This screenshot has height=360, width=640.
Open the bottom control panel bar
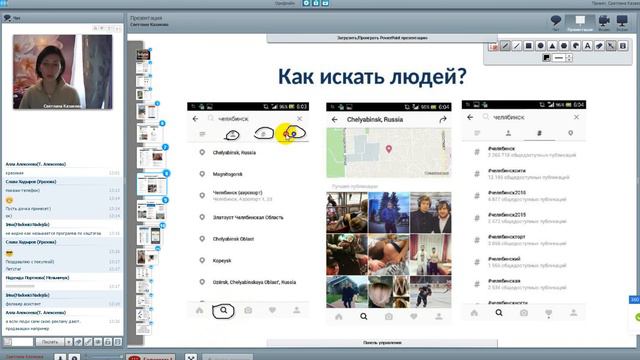382,343
